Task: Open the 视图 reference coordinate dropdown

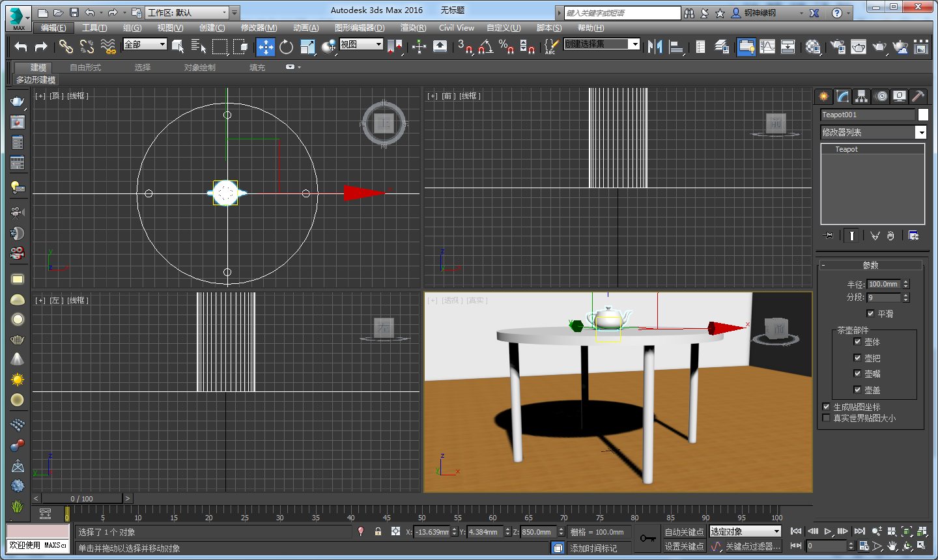Action: (x=361, y=44)
